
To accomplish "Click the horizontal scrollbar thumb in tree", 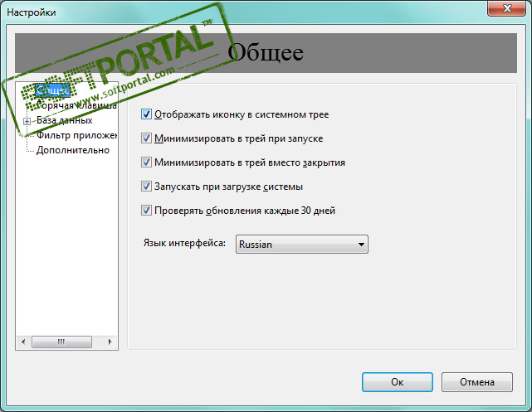I will click(61, 342).
